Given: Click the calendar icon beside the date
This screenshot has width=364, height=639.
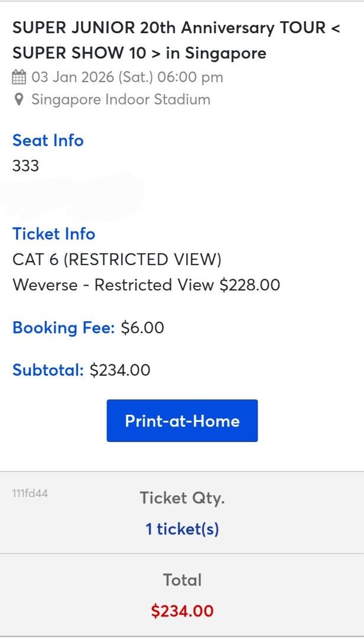Looking at the screenshot, I should [x=19, y=77].
